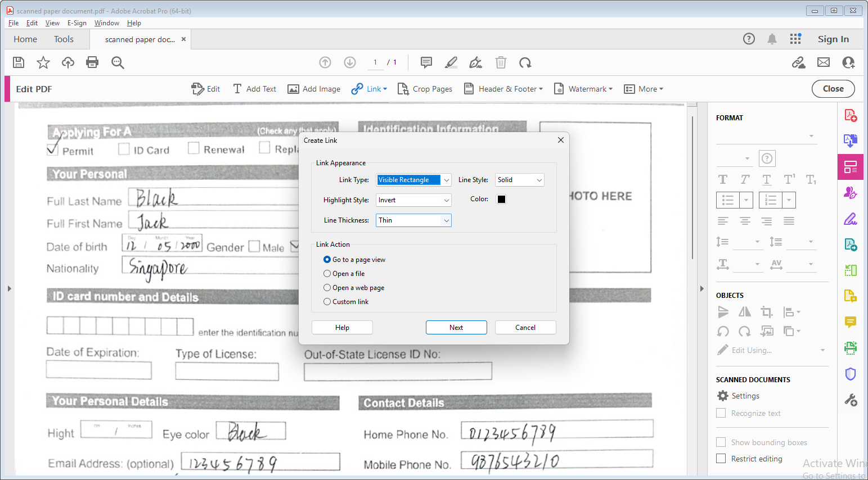Click the Rotate page icon in toolbar
The height and width of the screenshot is (480, 868).
[525, 62]
